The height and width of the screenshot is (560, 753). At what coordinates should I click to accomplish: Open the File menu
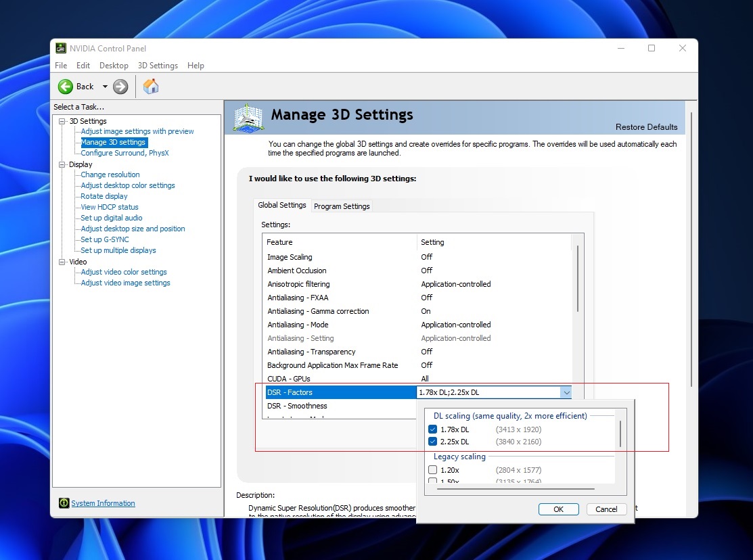(x=61, y=66)
